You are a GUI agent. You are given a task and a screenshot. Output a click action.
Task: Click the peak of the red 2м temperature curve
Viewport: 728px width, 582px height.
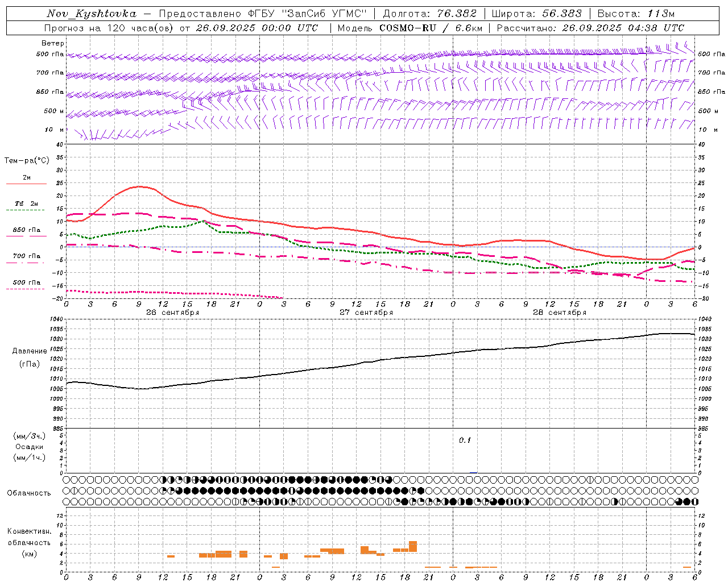138,186
